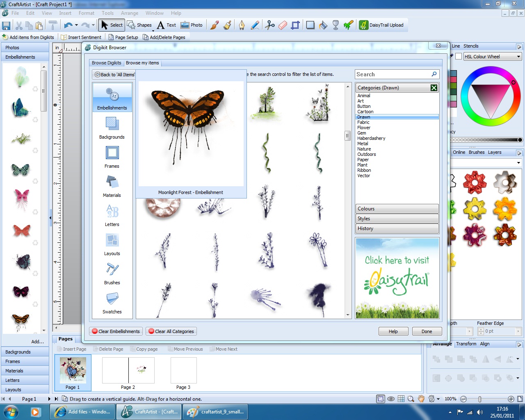This screenshot has width=525, height=420.
Task: Switch to the Layers tab
Action: point(495,152)
